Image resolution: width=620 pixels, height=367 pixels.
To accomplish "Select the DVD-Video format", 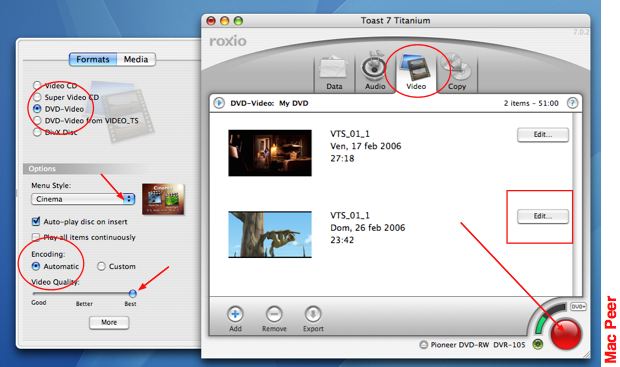I will 37,109.
